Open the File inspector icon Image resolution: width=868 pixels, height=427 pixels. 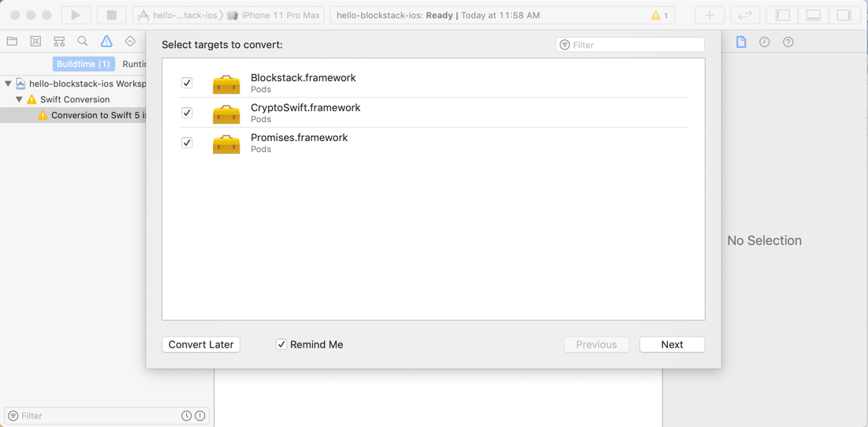click(741, 42)
